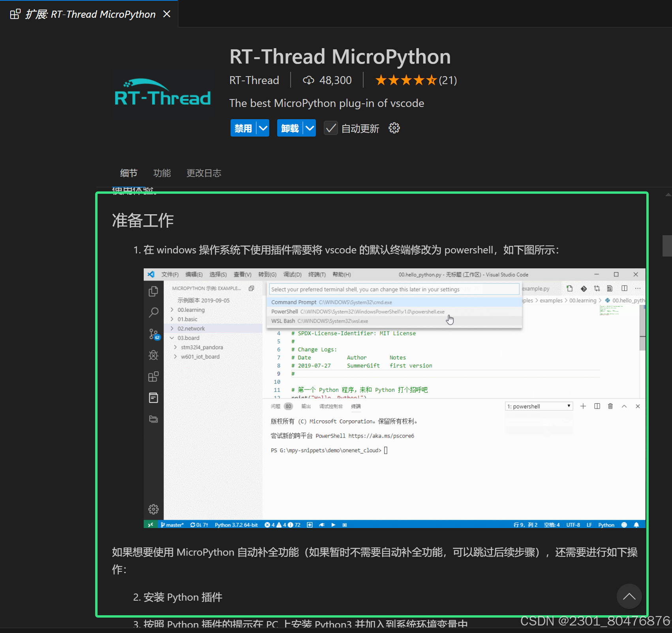Expand the 禁用 dropdown arrow
This screenshot has width=672, height=633.
pos(263,128)
